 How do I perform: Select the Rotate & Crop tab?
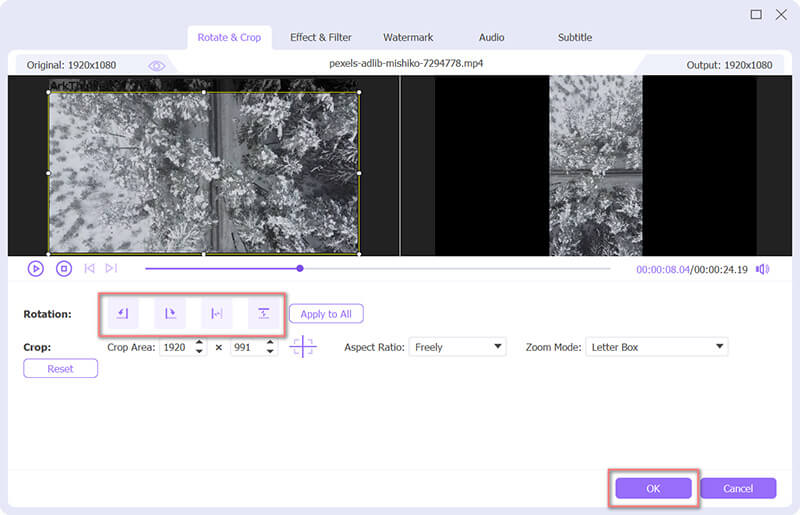[x=229, y=37]
